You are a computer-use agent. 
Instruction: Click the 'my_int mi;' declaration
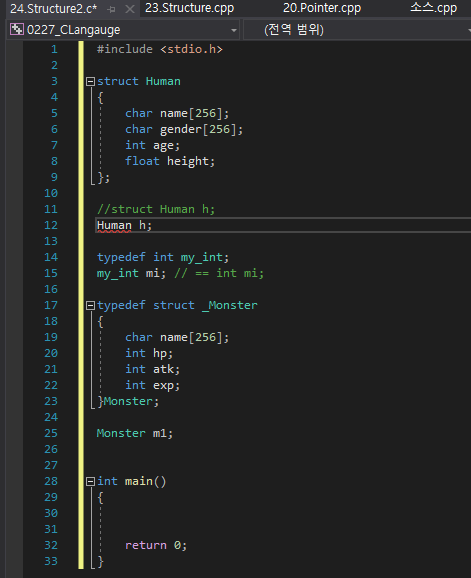(x=131, y=274)
